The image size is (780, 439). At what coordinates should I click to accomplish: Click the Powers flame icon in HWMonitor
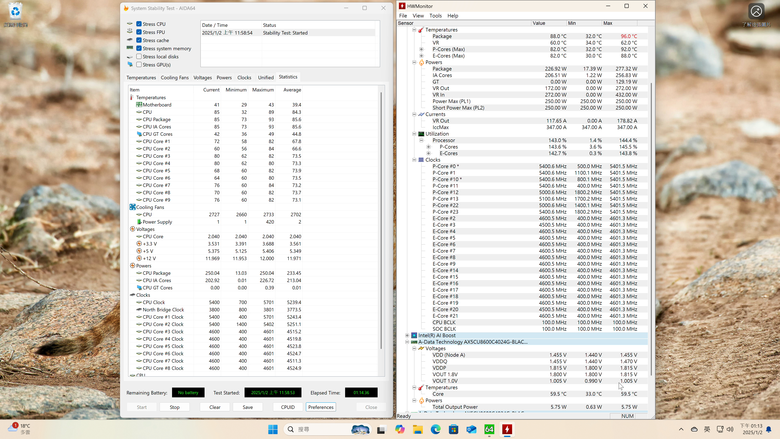[x=421, y=63]
